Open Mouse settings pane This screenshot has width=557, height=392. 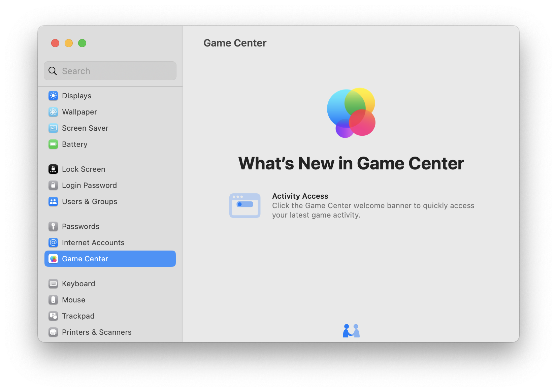point(73,300)
